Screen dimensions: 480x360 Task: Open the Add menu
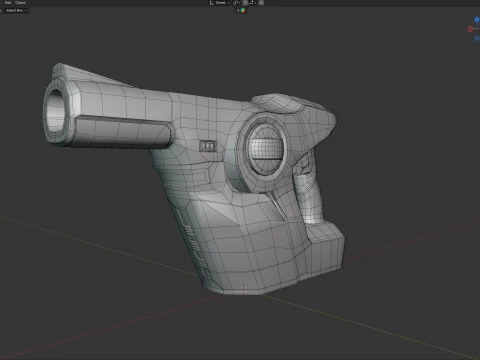point(8,2)
